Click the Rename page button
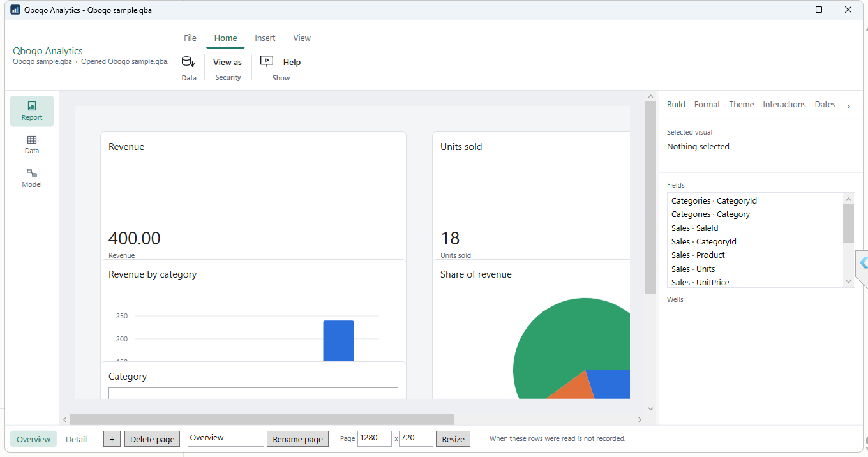Viewport: 868px width, 457px height. point(297,439)
